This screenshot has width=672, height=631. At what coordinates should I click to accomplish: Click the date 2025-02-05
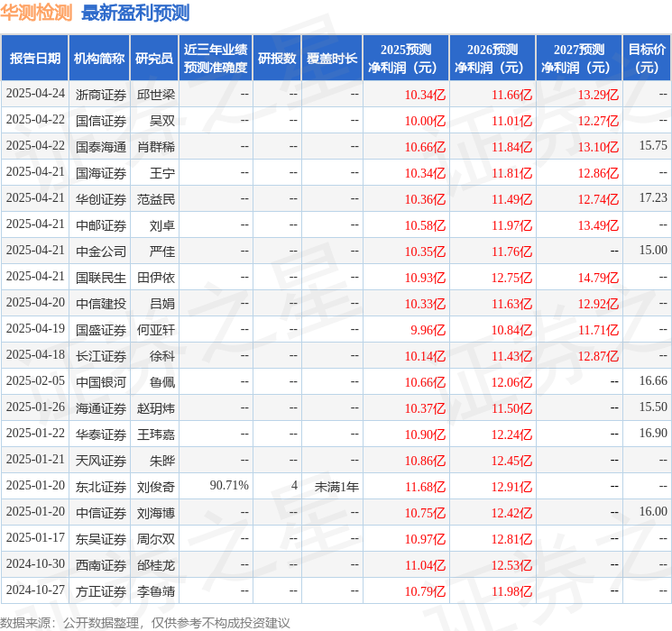click(35, 380)
